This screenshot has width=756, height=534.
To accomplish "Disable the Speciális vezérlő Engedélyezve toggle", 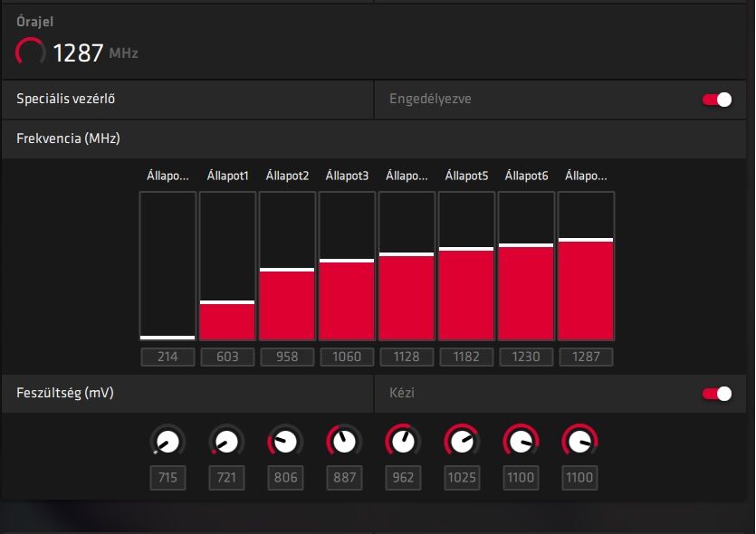I will [x=717, y=100].
